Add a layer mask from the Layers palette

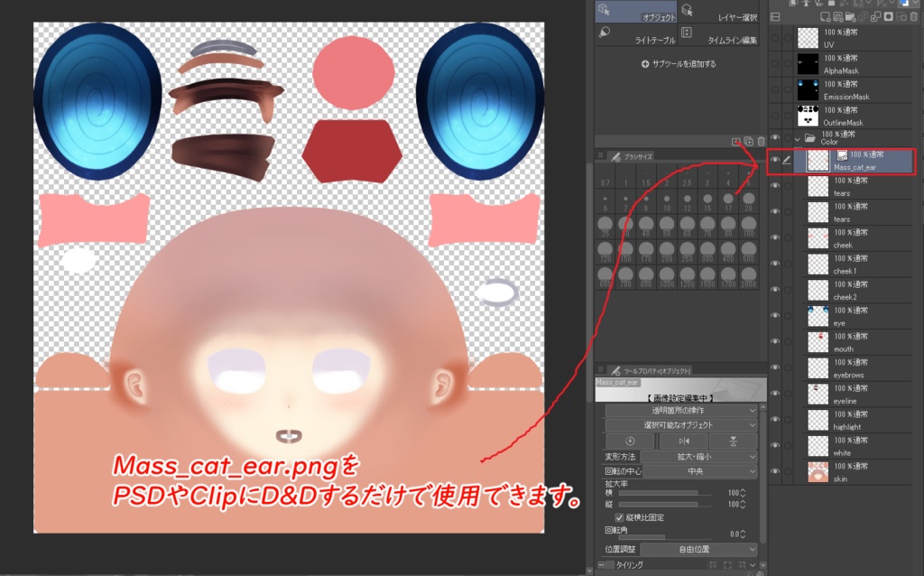click(888, 16)
